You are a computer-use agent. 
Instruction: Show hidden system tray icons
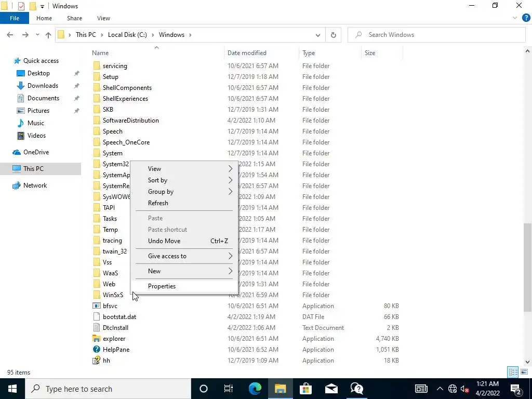(440, 389)
